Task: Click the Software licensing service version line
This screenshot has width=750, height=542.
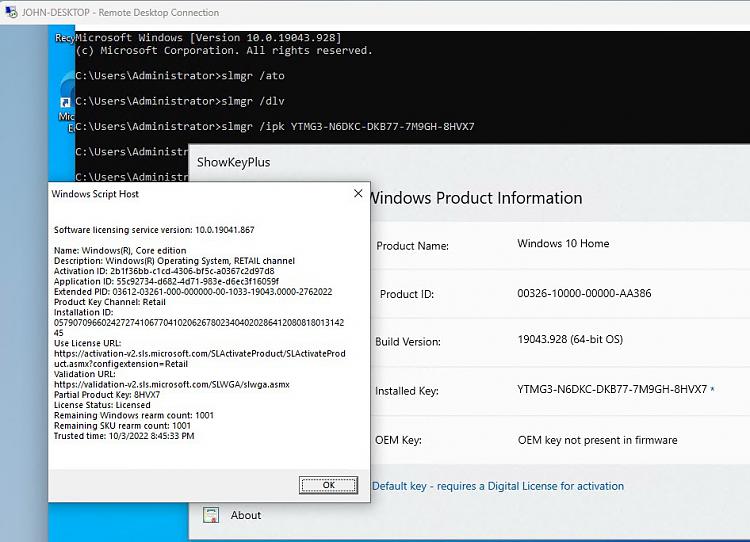Action: [154, 230]
